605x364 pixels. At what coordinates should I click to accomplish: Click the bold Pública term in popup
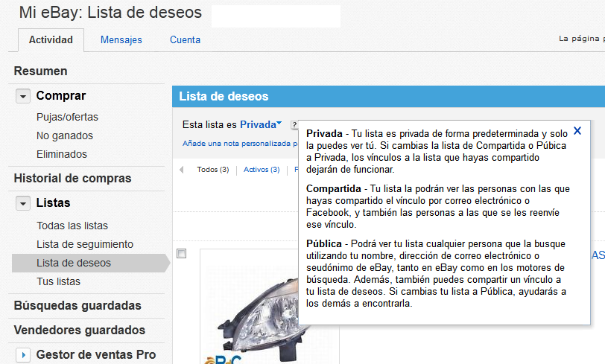point(323,243)
